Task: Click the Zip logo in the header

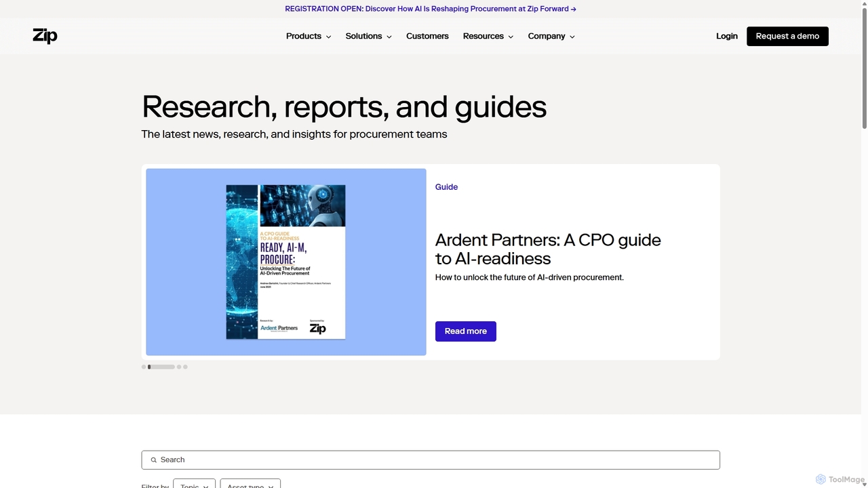Action: pyautogui.click(x=45, y=36)
